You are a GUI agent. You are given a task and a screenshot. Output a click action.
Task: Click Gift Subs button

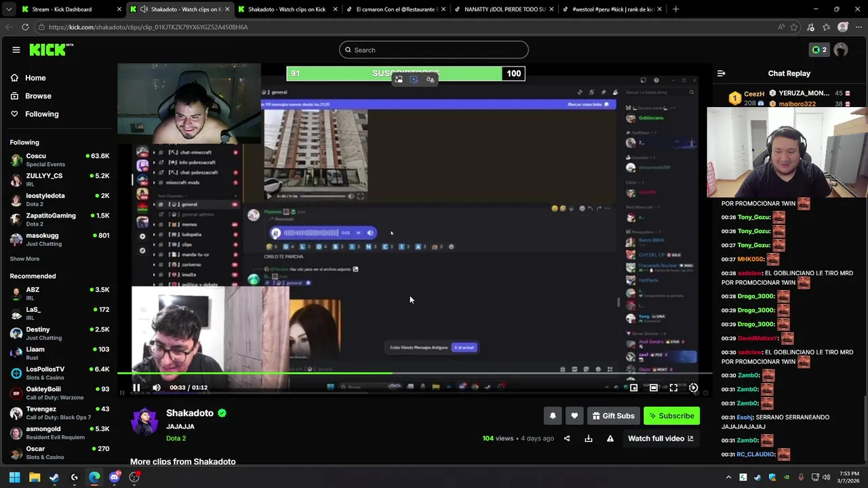click(613, 415)
